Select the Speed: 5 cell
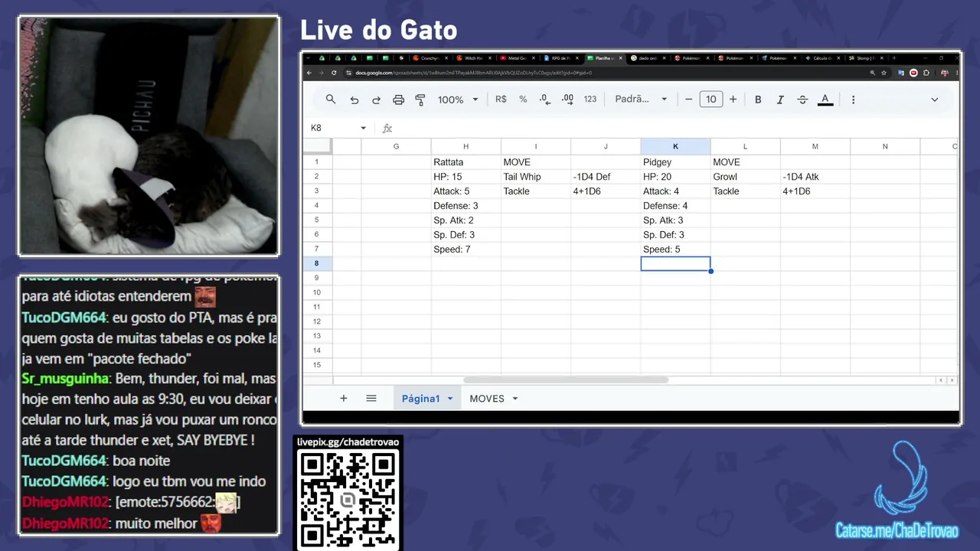 (675, 249)
